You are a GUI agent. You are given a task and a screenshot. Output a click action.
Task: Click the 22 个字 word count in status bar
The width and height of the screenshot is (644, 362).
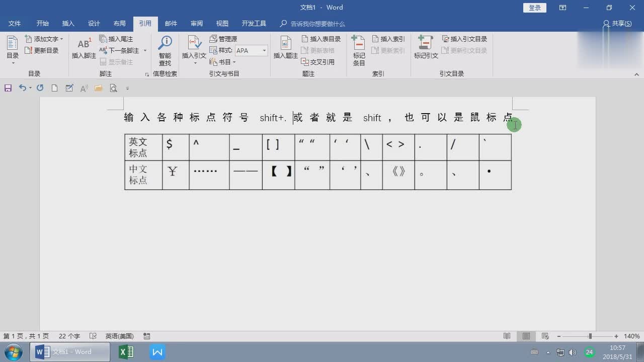(69, 336)
